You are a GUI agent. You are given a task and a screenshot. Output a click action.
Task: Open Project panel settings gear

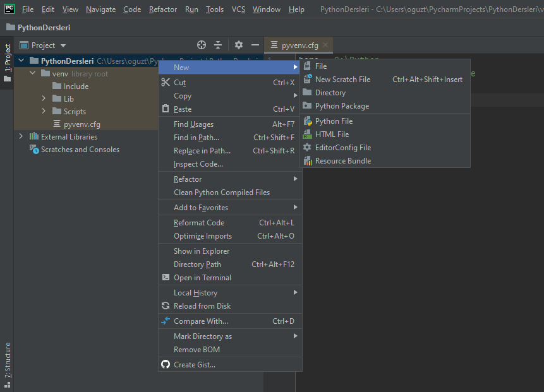(239, 45)
